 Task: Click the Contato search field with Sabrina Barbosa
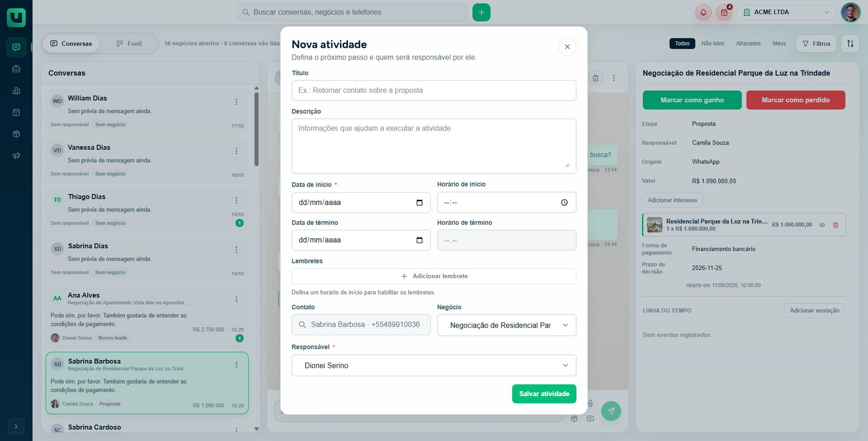coord(361,325)
